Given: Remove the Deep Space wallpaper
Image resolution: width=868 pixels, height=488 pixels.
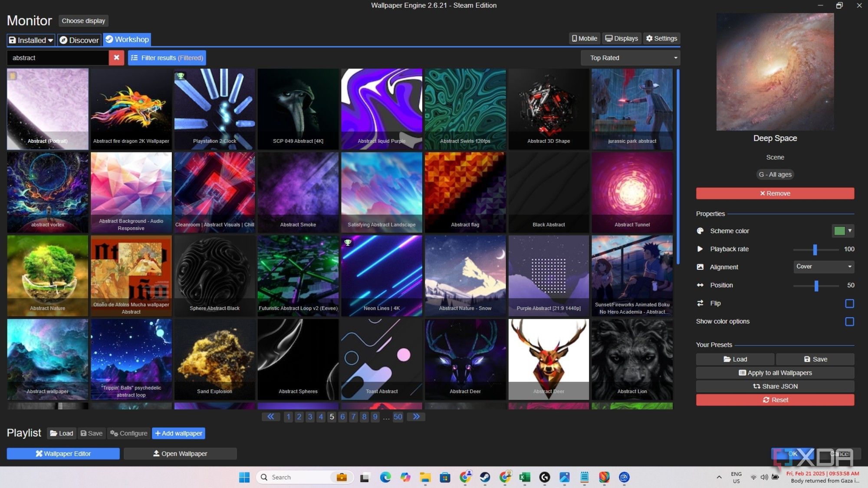Looking at the screenshot, I should click(775, 193).
